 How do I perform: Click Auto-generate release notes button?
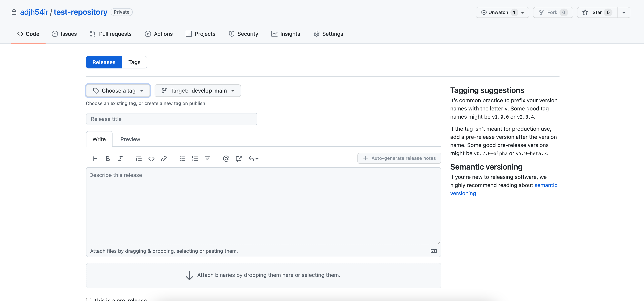[x=399, y=158]
